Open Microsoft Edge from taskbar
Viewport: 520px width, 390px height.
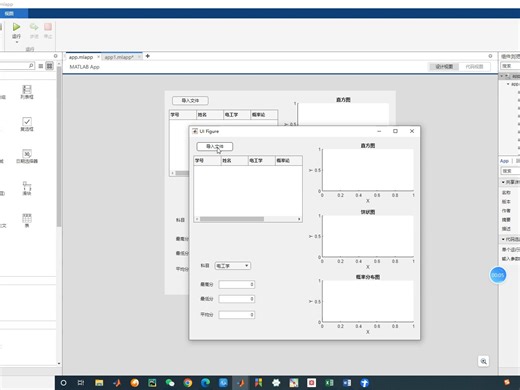coord(205,383)
